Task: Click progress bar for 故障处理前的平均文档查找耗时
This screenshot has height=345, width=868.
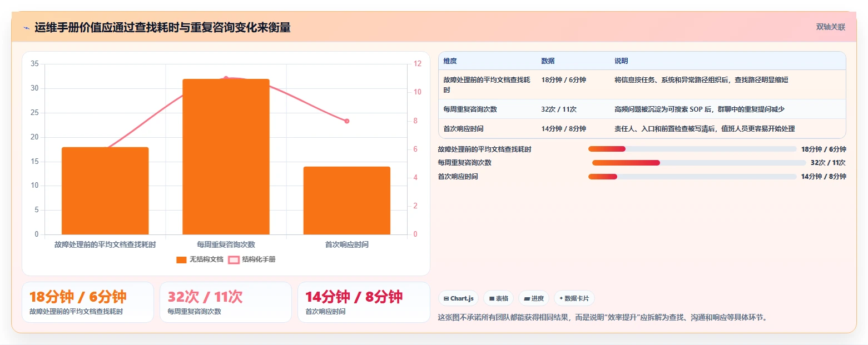Action: click(x=692, y=149)
